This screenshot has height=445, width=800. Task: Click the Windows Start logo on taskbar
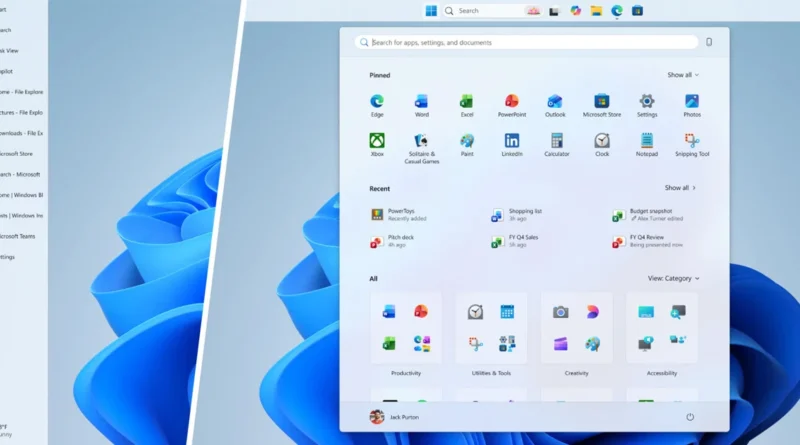[x=431, y=11]
